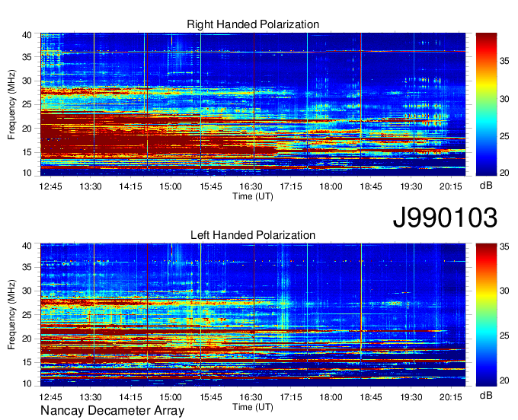
Task: Click the Left Handed Polarization title
Action: coord(253,235)
